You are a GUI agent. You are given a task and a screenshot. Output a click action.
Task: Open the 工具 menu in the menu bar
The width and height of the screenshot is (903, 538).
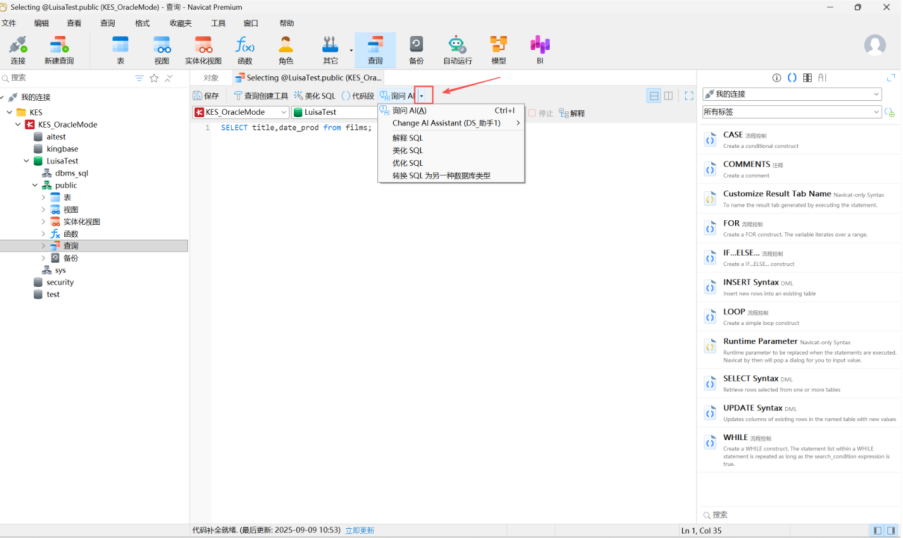tap(218, 23)
